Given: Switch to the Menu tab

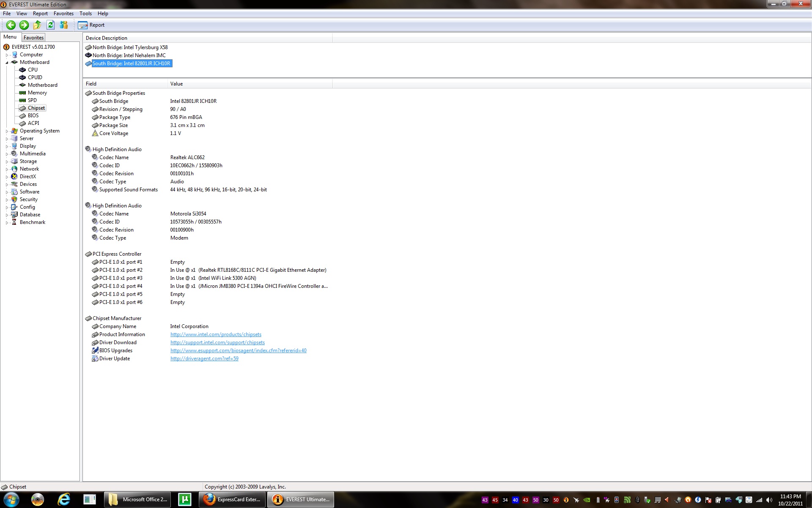Looking at the screenshot, I should click(x=10, y=37).
